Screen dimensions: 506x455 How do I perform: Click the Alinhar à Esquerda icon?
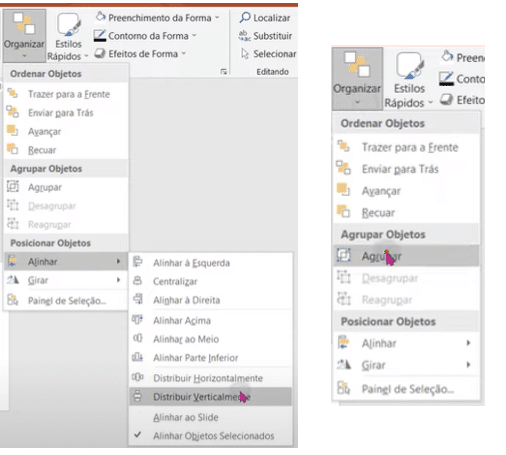pyautogui.click(x=138, y=262)
